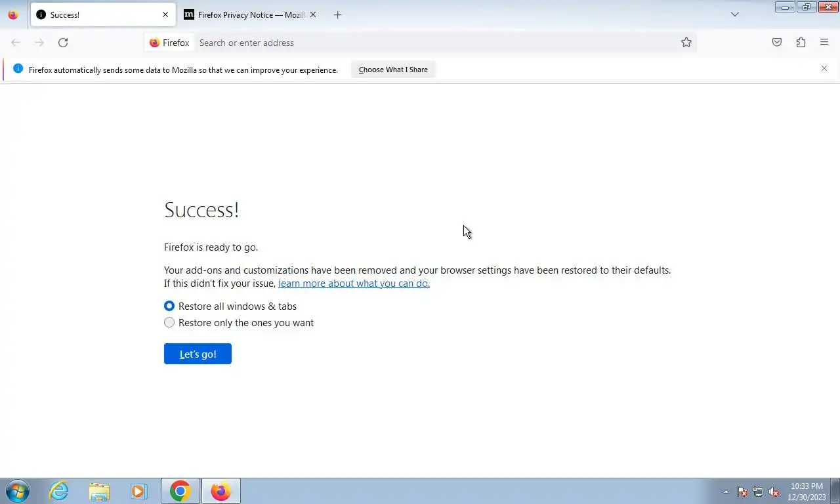
Task: Focus the Search or enter address field
Action: [436, 43]
